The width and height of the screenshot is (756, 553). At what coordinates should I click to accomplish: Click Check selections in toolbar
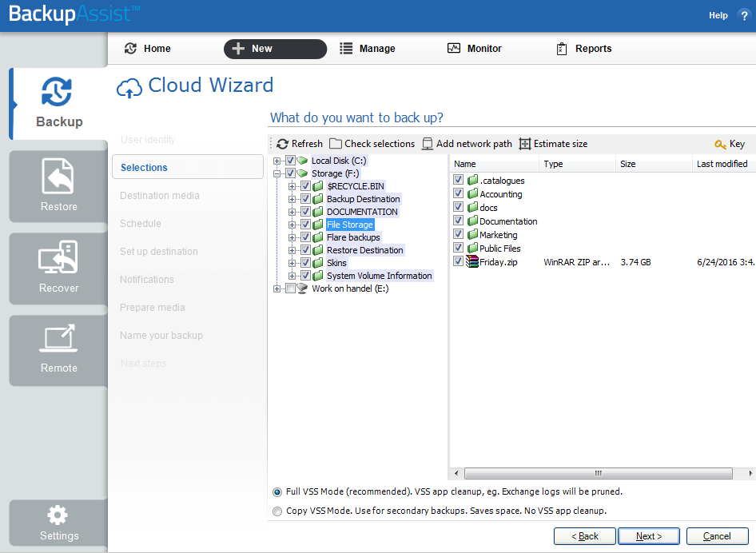(x=372, y=144)
